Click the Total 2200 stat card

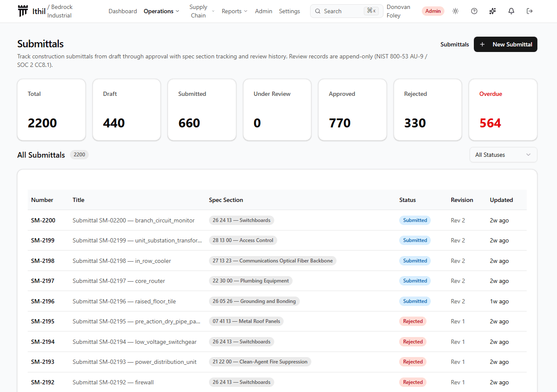[x=52, y=110]
